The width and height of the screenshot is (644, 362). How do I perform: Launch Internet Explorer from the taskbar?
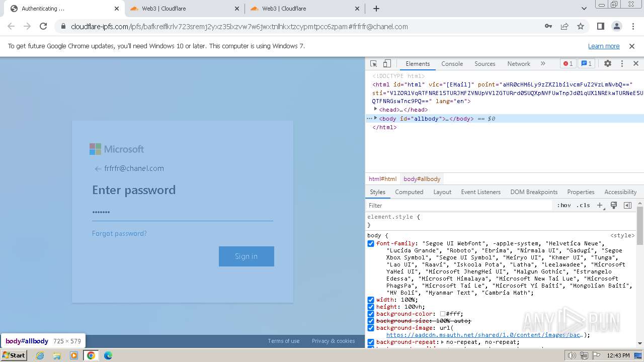(x=40, y=355)
